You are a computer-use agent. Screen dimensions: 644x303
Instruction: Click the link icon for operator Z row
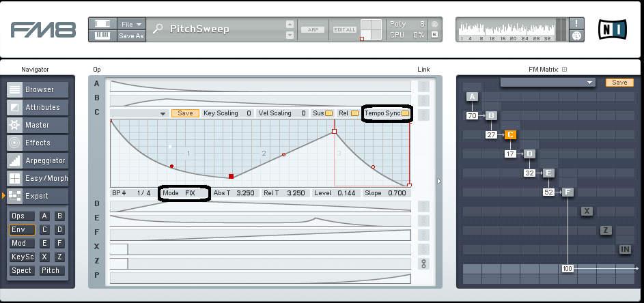point(423,263)
